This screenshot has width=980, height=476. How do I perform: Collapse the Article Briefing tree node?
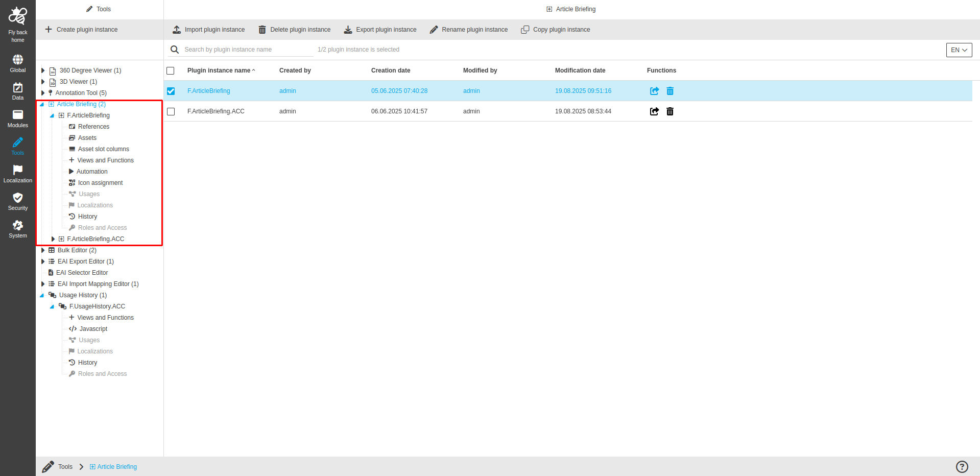click(x=42, y=104)
